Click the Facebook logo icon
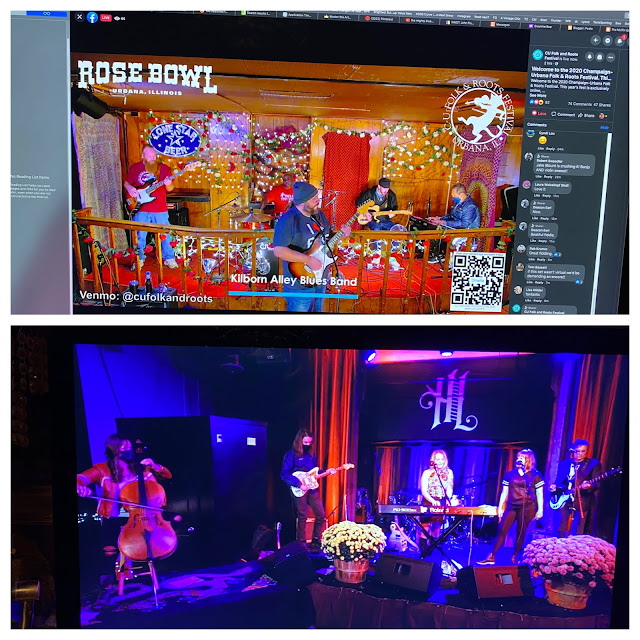The image size is (640, 640). [93, 18]
